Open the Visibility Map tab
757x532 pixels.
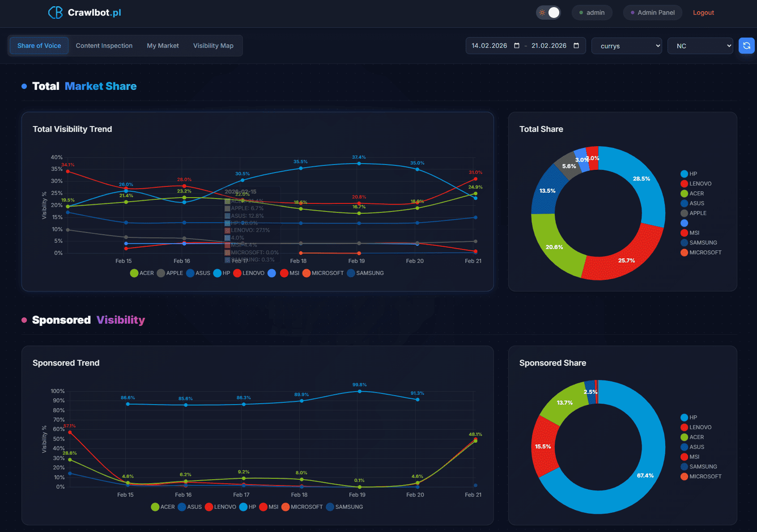[x=213, y=45]
